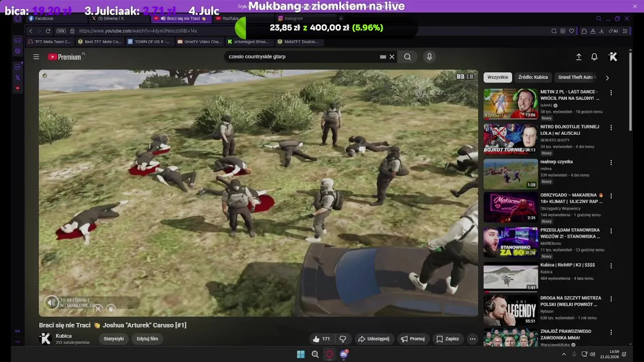The height and width of the screenshot is (362, 644).
Task: Open realmrp czystka video thumbnail
Action: pos(511,173)
